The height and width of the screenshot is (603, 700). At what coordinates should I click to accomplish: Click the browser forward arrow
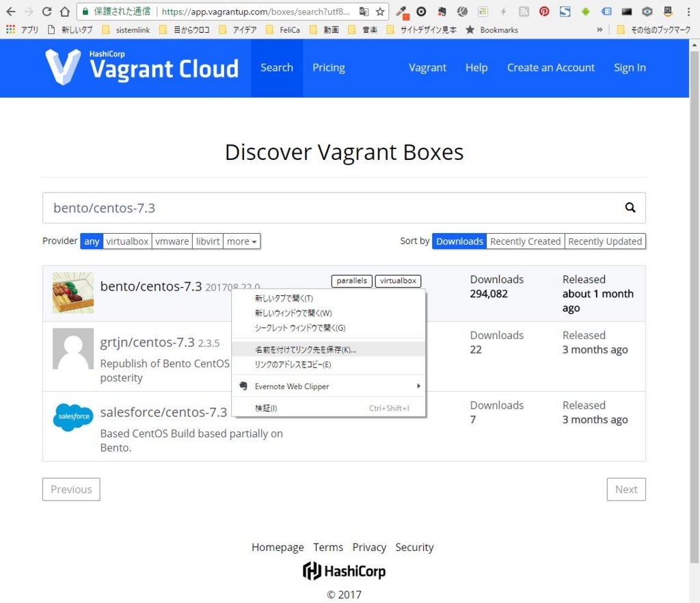29,12
